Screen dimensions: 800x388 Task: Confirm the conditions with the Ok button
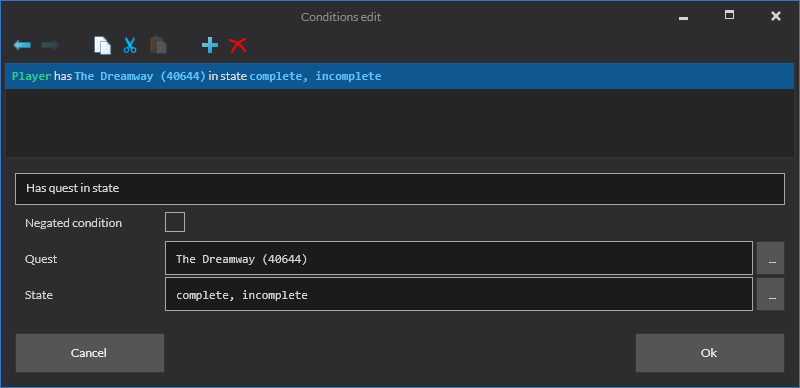coord(710,353)
